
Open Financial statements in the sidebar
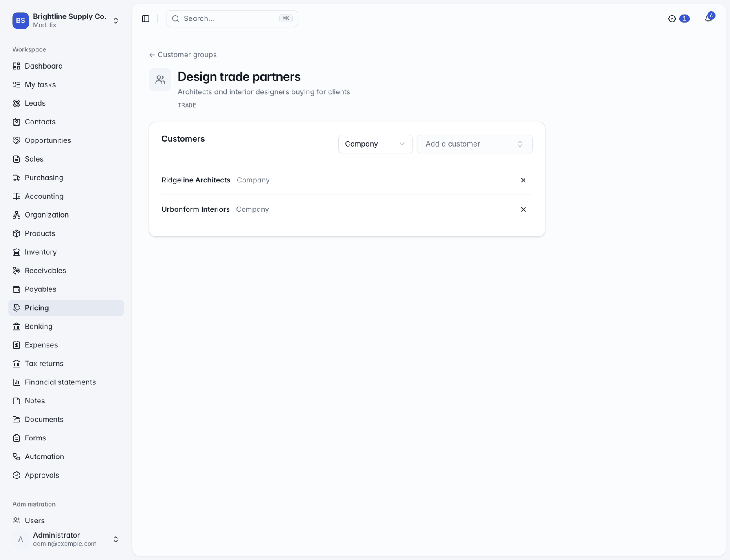click(66, 382)
